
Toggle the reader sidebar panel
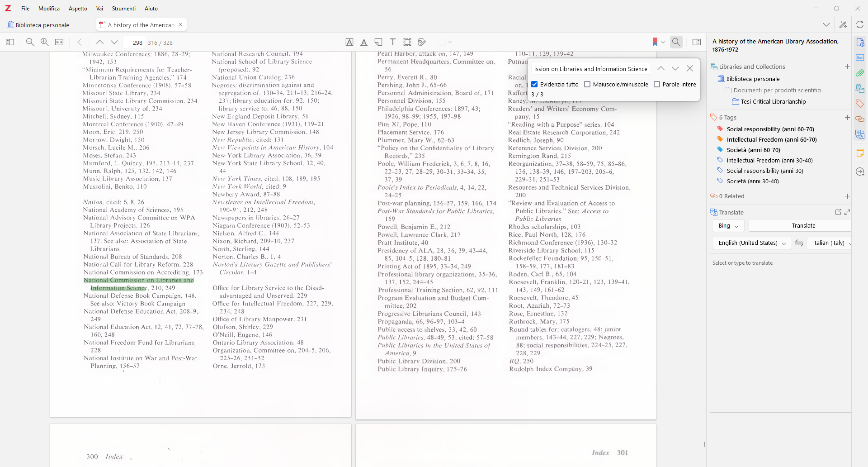click(10, 42)
